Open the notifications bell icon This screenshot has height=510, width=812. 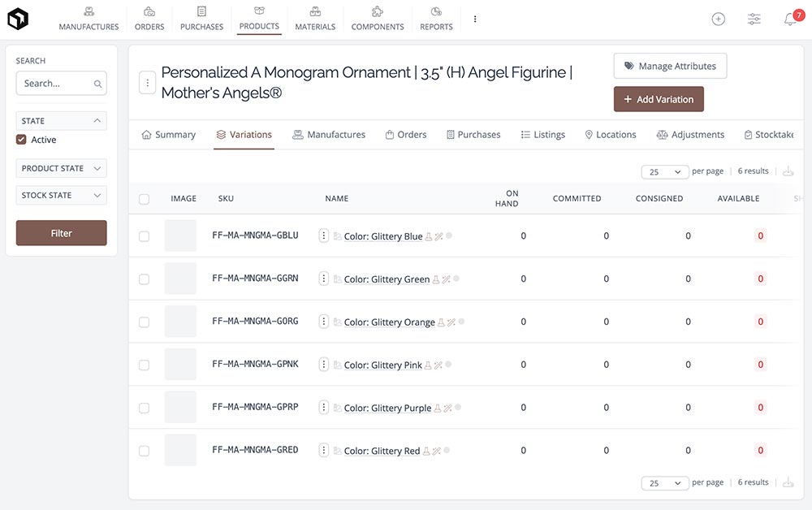(790, 19)
